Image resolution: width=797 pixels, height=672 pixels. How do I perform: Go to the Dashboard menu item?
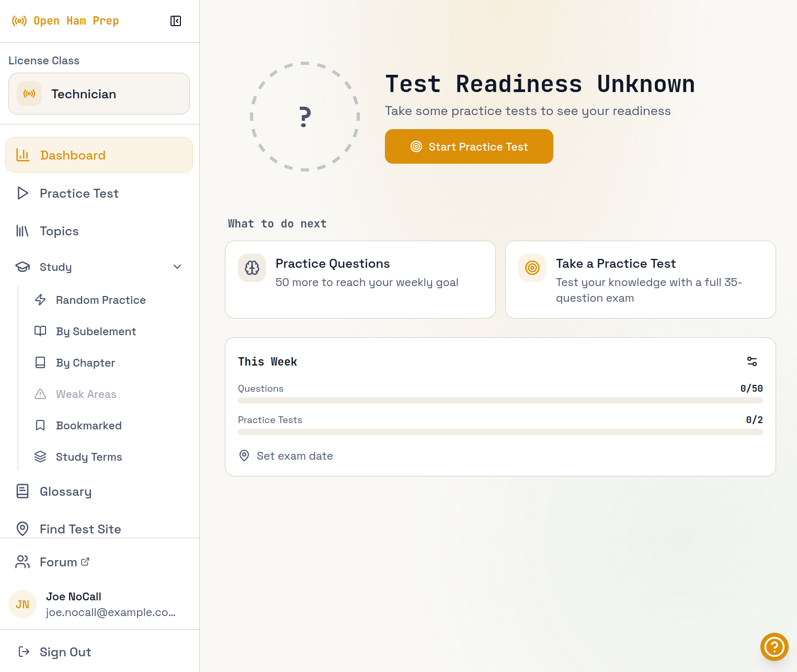[x=99, y=155]
